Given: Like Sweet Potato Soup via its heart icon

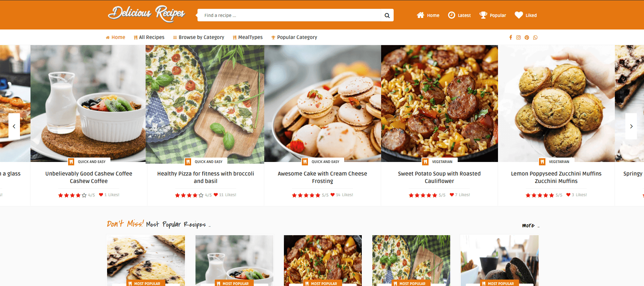Looking at the screenshot, I should click(452, 195).
